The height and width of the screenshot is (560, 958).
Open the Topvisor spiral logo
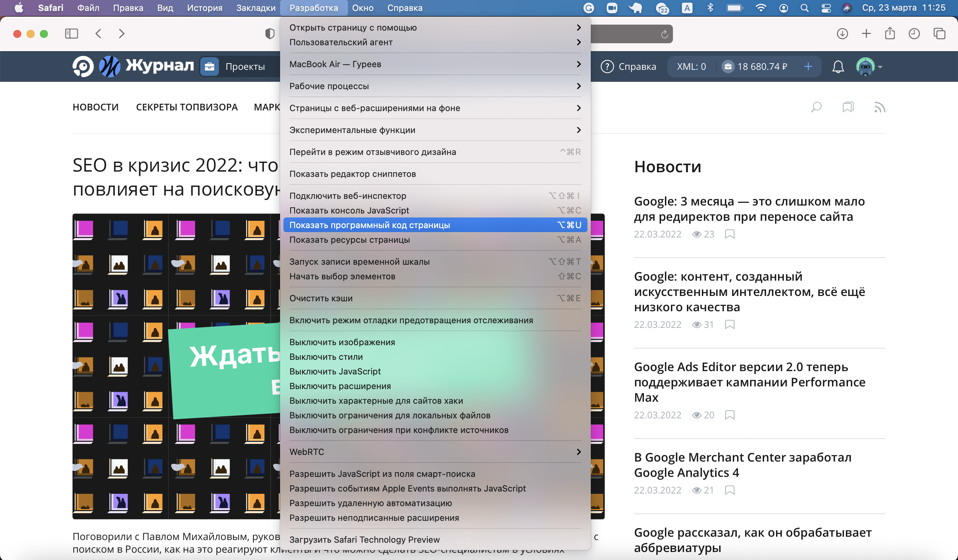(x=83, y=67)
